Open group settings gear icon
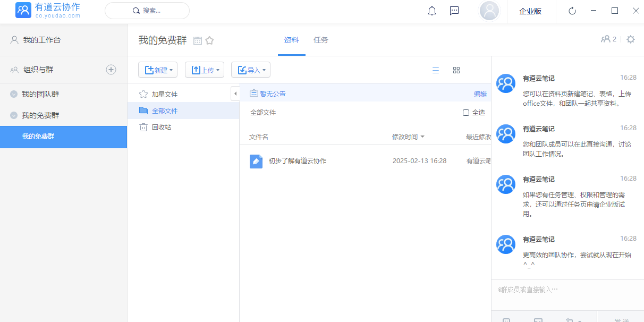The width and height of the screenshot is (644, 322). (631, 39)
